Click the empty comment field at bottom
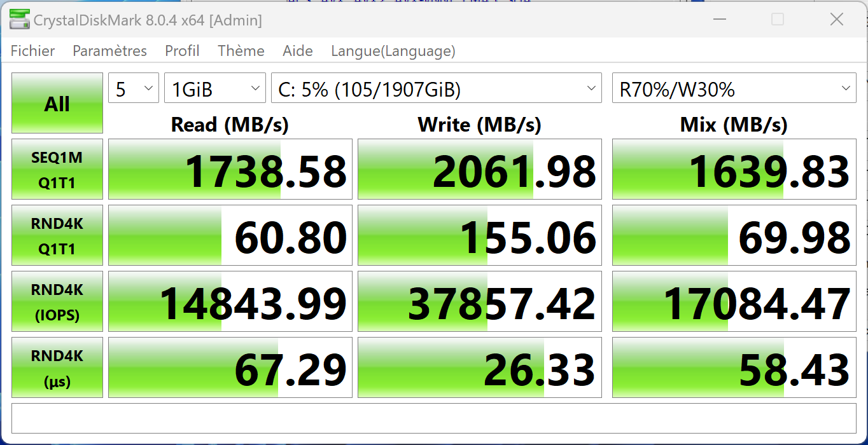Screen dimensions: 868x445 433,418
